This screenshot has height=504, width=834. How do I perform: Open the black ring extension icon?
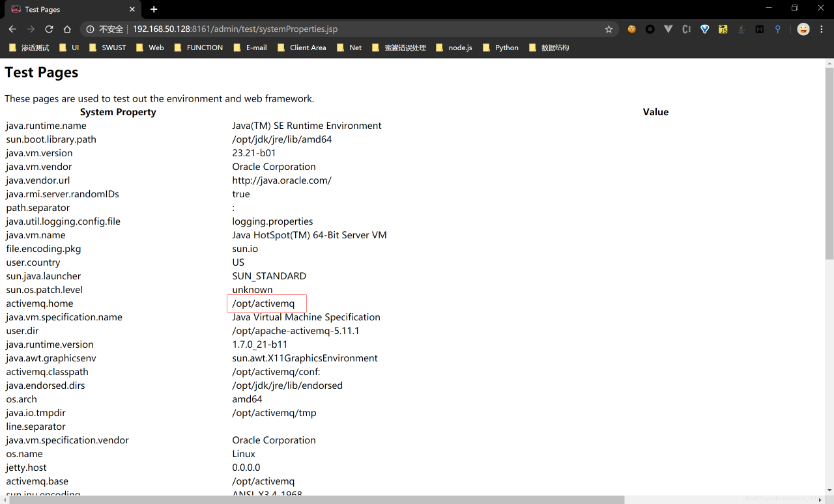pyautogui.click(x=650, y=29)
